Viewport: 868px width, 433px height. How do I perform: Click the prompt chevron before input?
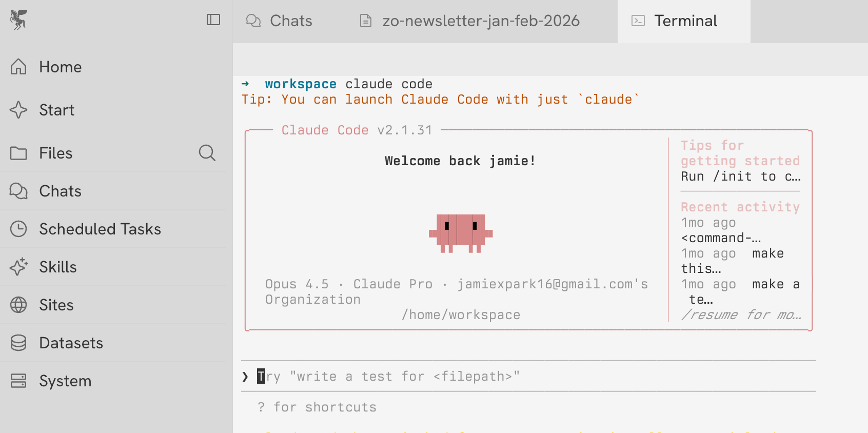pos(245,377)
